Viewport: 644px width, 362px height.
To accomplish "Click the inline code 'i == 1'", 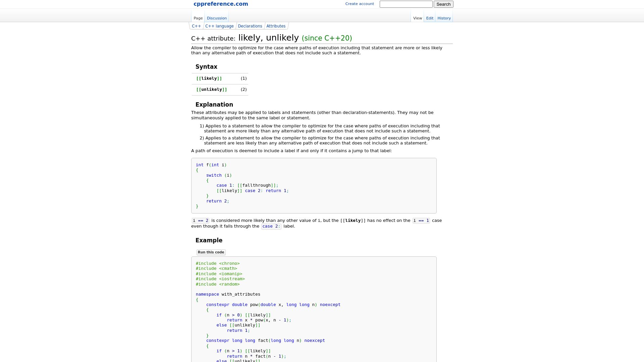I will pyautogui.click(x=421, y=221).
